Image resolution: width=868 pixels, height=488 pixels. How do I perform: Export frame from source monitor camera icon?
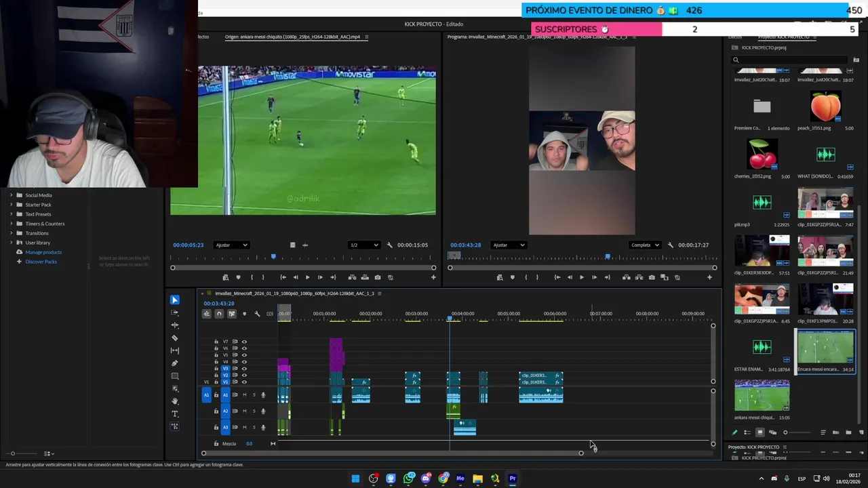coord(378,277)
